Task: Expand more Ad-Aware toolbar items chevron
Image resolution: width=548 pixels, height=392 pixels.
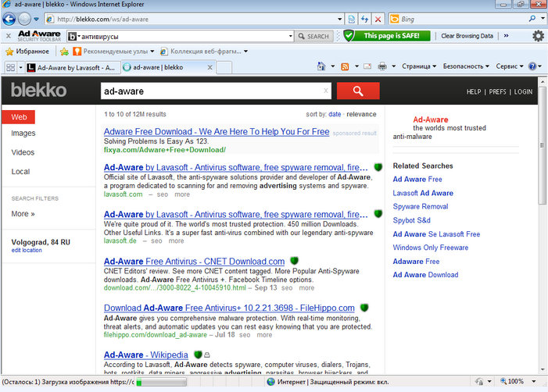Action: click(506, 36)
